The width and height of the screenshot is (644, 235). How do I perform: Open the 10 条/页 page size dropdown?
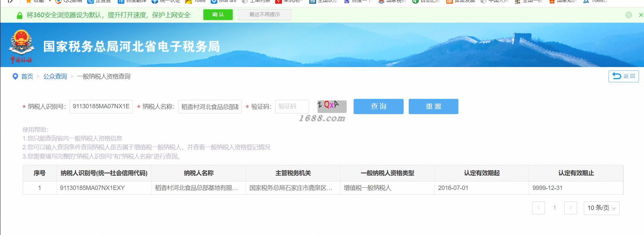(x=601, y=208)
